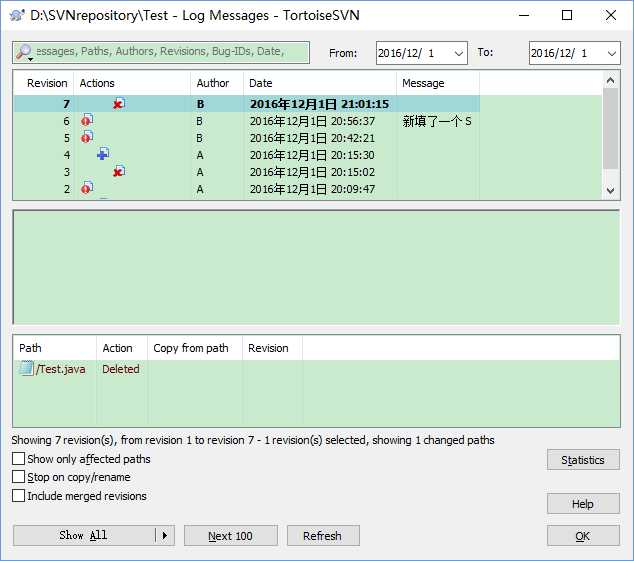634x561 pixels.
Task: Minimize the Log Messages window
Action: point(524,15)
